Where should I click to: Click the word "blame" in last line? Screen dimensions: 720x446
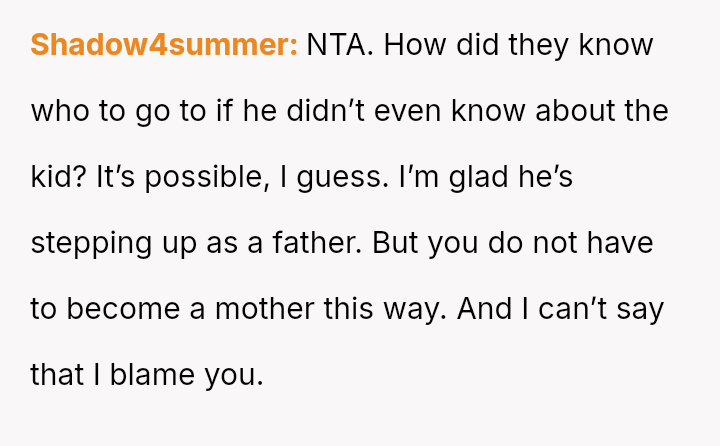pos(152,374)
